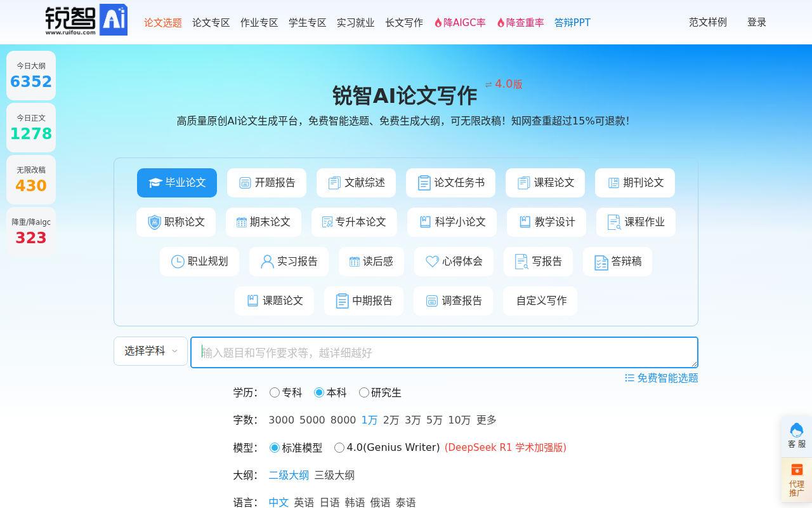Set language to 英语
Image resolution: width=812 pixels, height=508 pixels.
coord(304,503)
